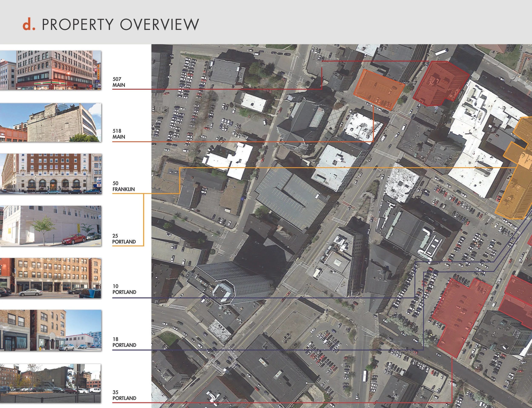Image resolution: width=532 pixels, height=408 pixels.
Task: Click the 50 FRANKLIN label
Action: [x=123, y=186]
